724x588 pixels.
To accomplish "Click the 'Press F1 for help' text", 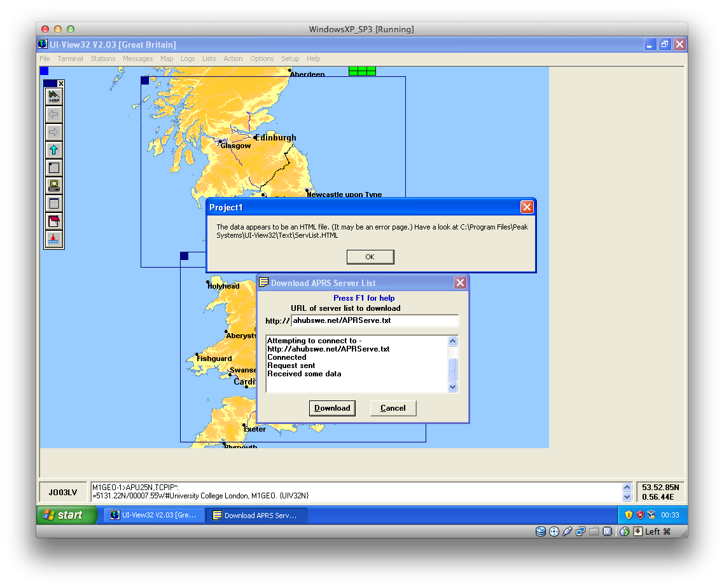I will [x=364, y=298].
